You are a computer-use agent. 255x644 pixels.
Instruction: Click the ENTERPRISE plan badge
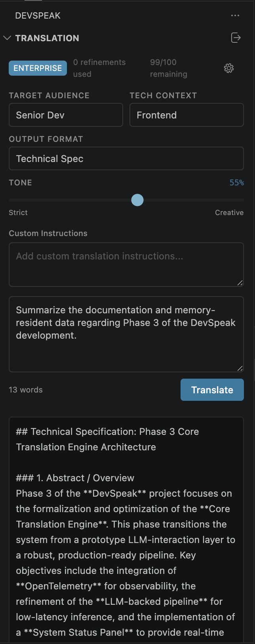38,68
